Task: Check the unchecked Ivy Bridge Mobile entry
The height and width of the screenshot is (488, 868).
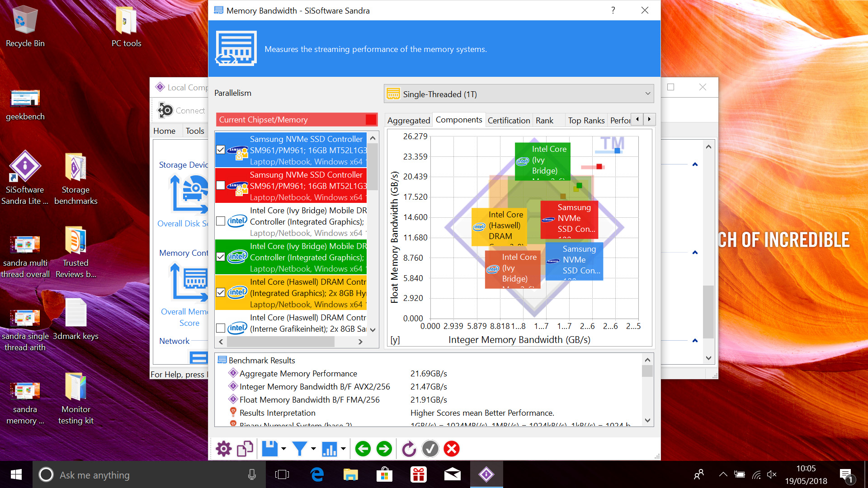Action: point(221,221)
